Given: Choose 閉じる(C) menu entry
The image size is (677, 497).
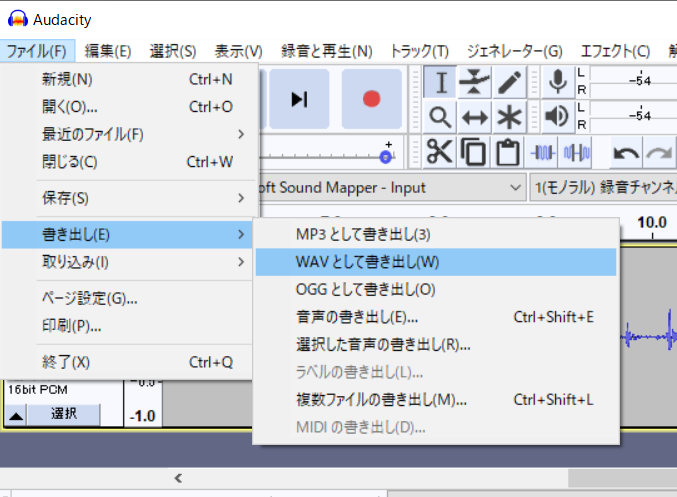Looking at the screenshot, I should (x=127, y=162).
